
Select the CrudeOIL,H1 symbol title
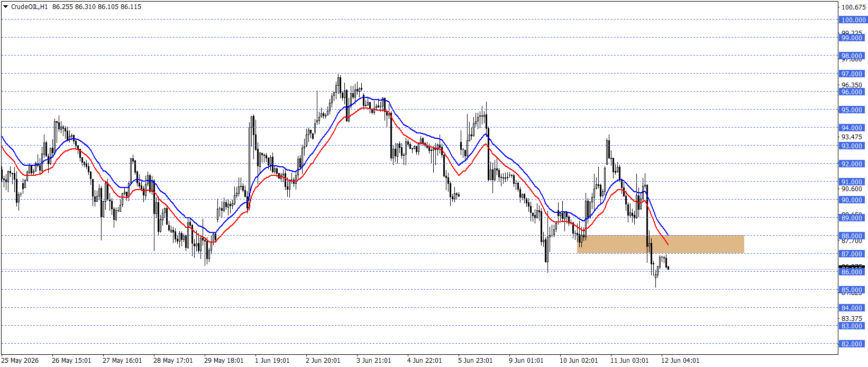(29, 7)
